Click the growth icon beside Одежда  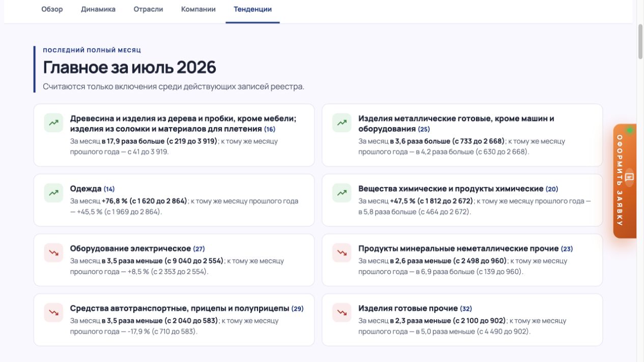click(53, 193)
